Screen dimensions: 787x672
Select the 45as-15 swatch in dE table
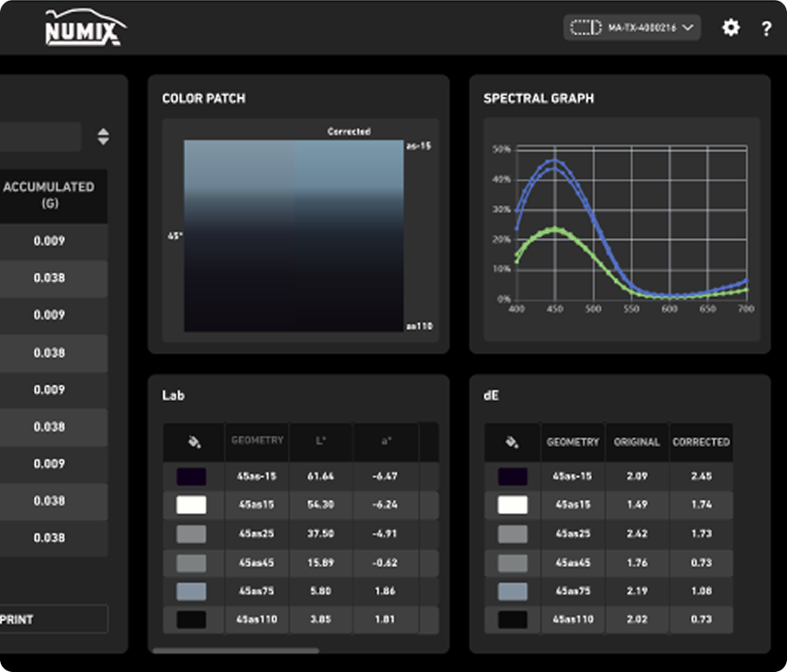pos(513,477)
